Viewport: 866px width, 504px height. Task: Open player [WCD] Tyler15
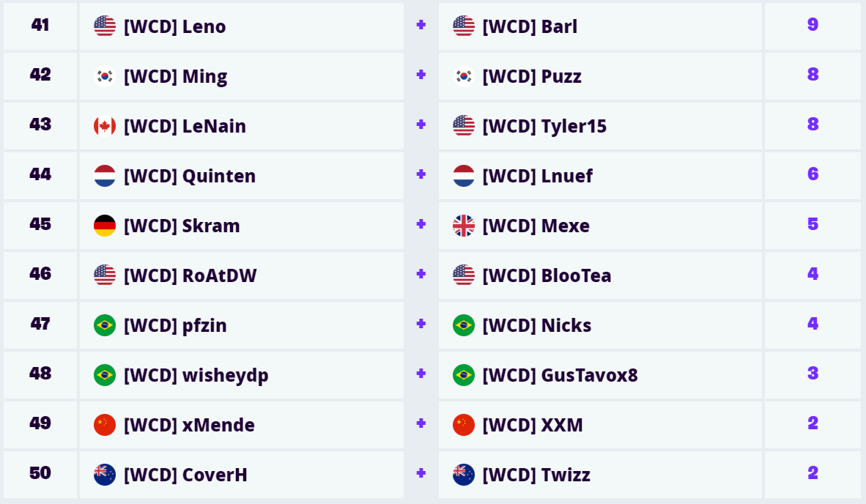tap(544, 126)
